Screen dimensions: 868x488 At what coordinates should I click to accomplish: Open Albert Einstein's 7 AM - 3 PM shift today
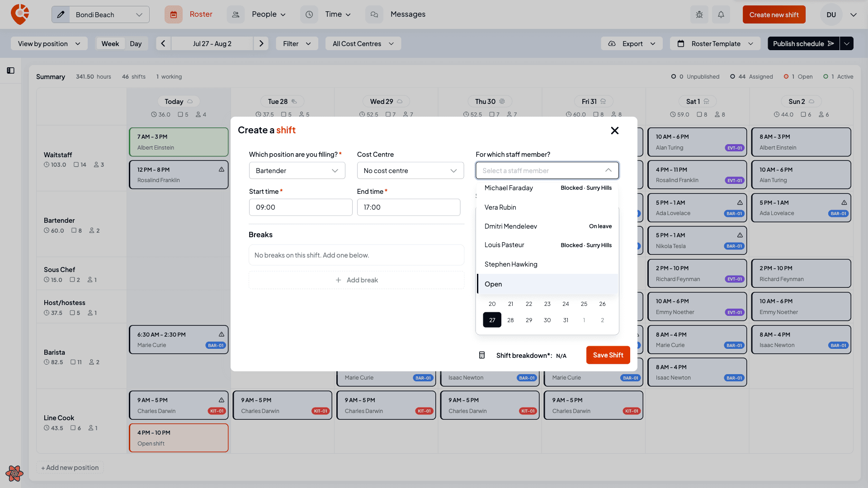(179, 142)
